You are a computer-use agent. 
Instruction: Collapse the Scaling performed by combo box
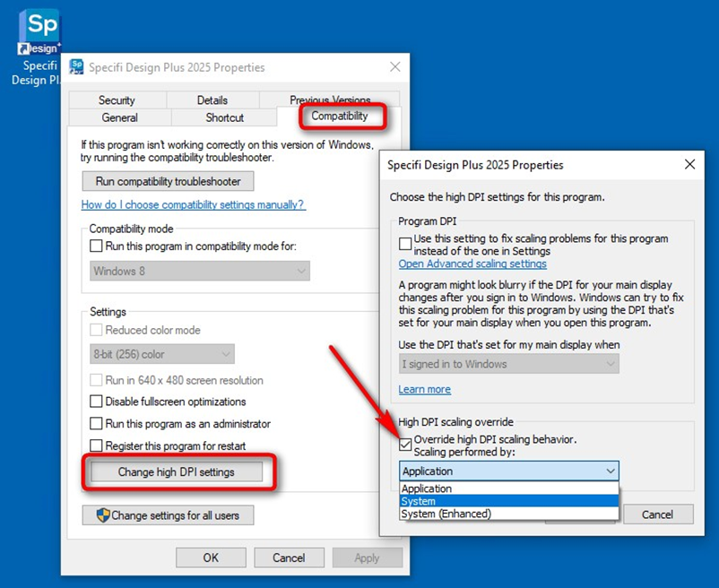click(x=509, y=471)
